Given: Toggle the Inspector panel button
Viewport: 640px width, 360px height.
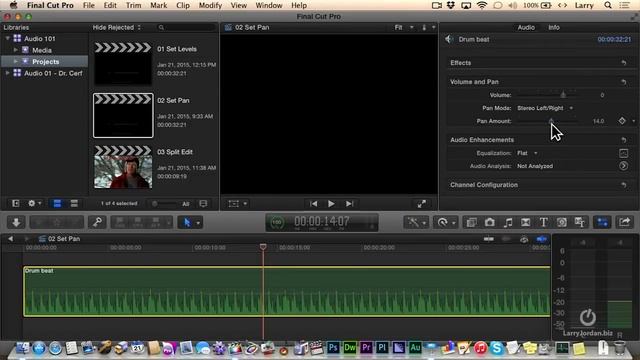Looking at the screenshot, I should [x=602, y=222].
